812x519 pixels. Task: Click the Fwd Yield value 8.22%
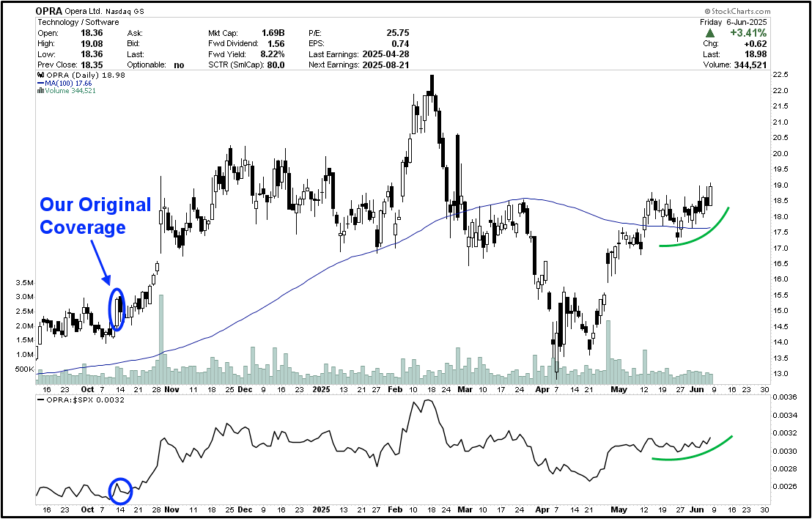tap(273, 54)
